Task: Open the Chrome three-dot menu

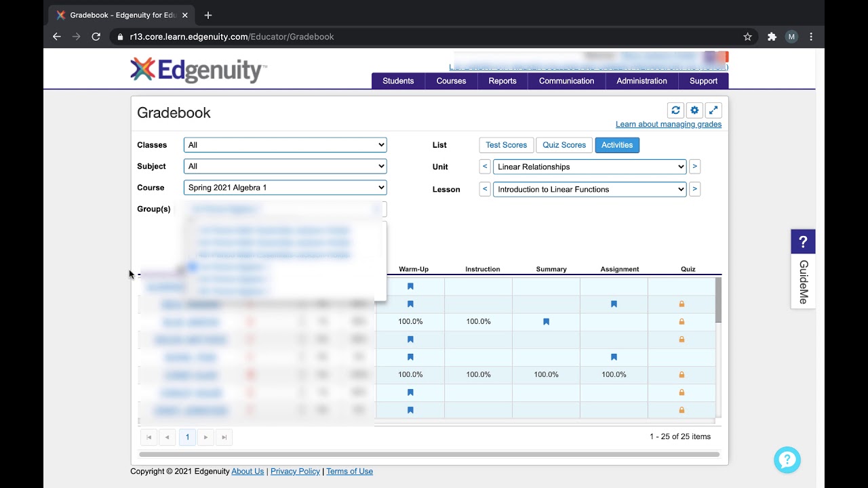Action: 811,37
